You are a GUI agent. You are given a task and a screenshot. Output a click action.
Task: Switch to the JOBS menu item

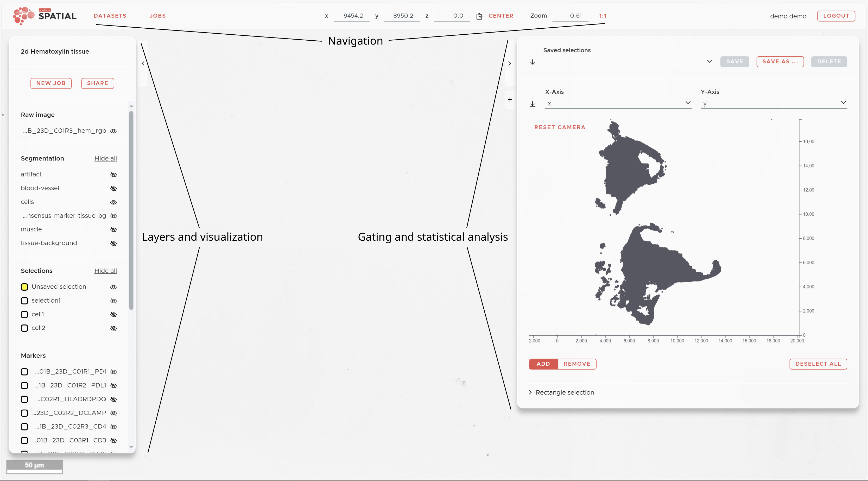point(157,16)
